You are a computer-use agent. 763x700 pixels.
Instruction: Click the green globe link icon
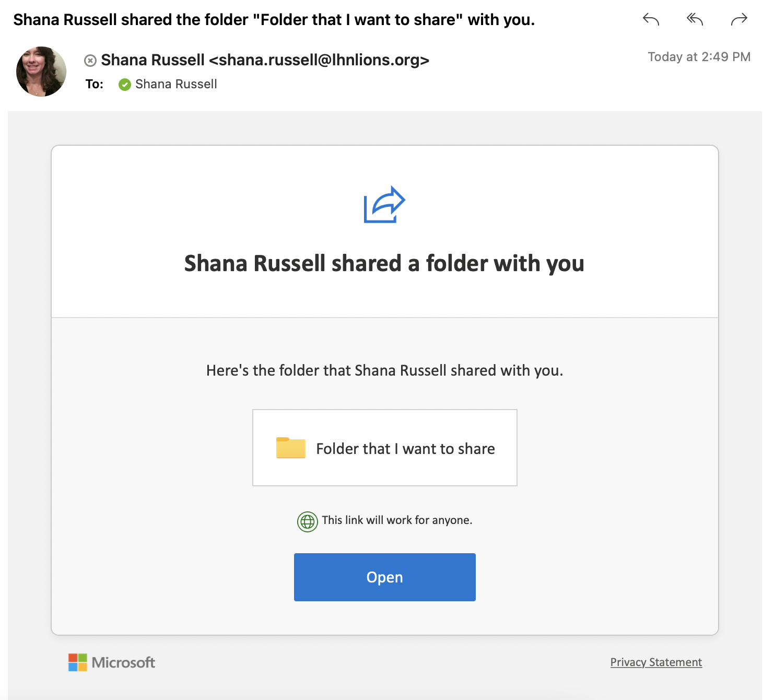coord(308,521)
